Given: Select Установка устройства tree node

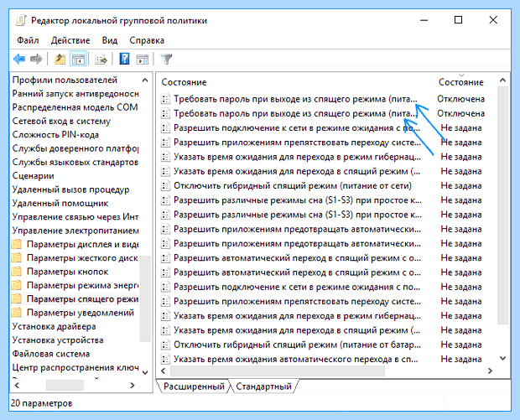Looking at the screenshot, I should [x=58, y=340].
